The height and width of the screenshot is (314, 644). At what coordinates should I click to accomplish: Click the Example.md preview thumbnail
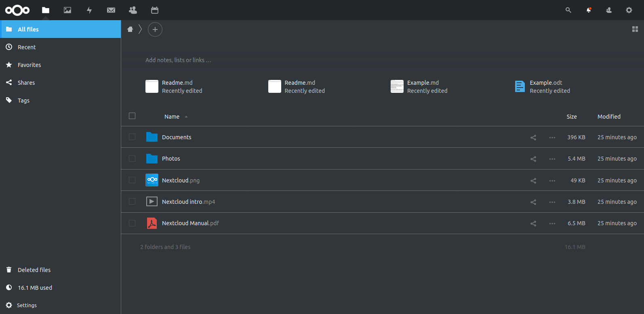397,86
